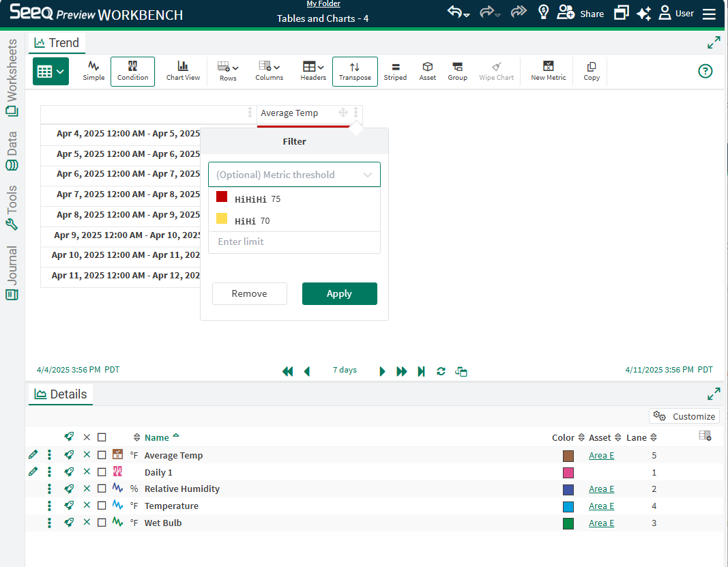The image size is (728, 567).
Task: Click the Temperature color swatch
Action: (568, 506)
